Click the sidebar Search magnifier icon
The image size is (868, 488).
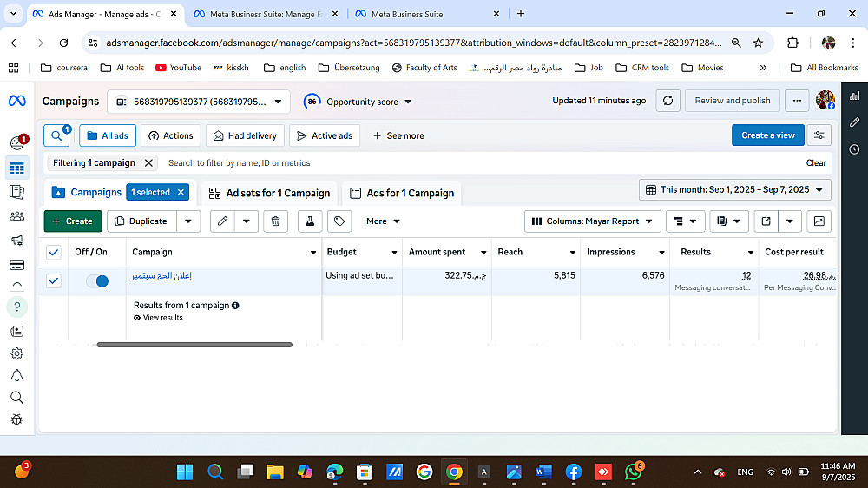click(17, 398)
